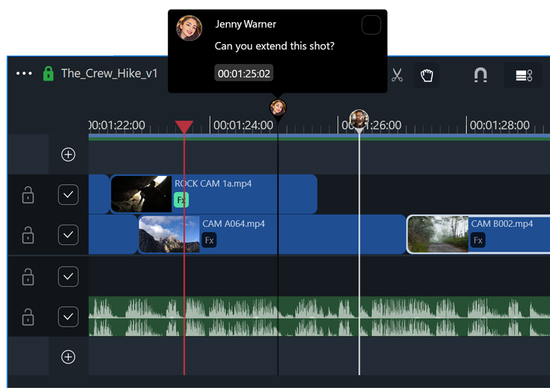Disable the ROCK CAM 1a track checkbox
This screenshot has width=550, height=392.
pyautogui.click(x=68, y=195)
